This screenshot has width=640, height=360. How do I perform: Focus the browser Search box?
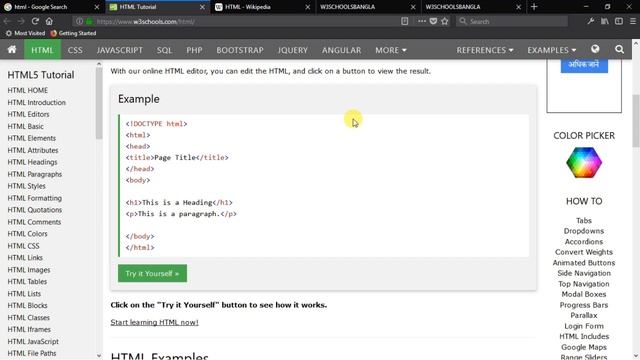[512, 21]
